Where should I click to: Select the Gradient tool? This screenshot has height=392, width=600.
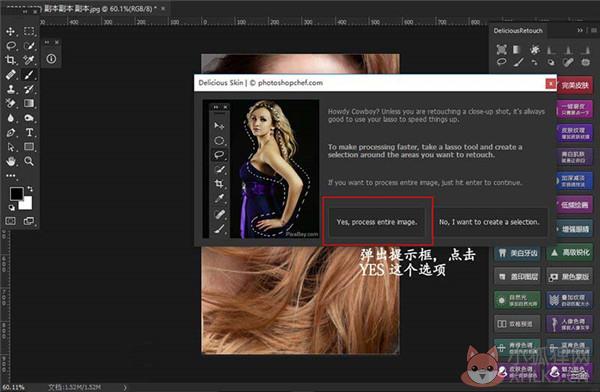29,103
